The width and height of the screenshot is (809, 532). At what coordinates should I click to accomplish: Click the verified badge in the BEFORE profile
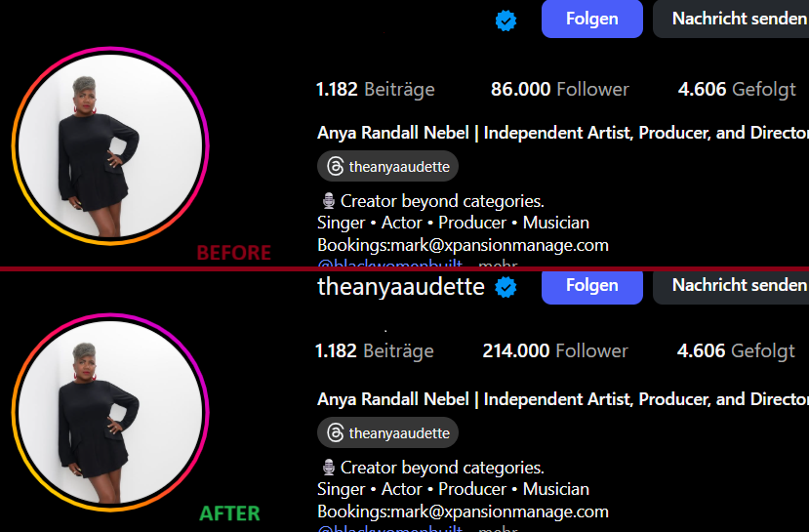[x=505, y=20]
